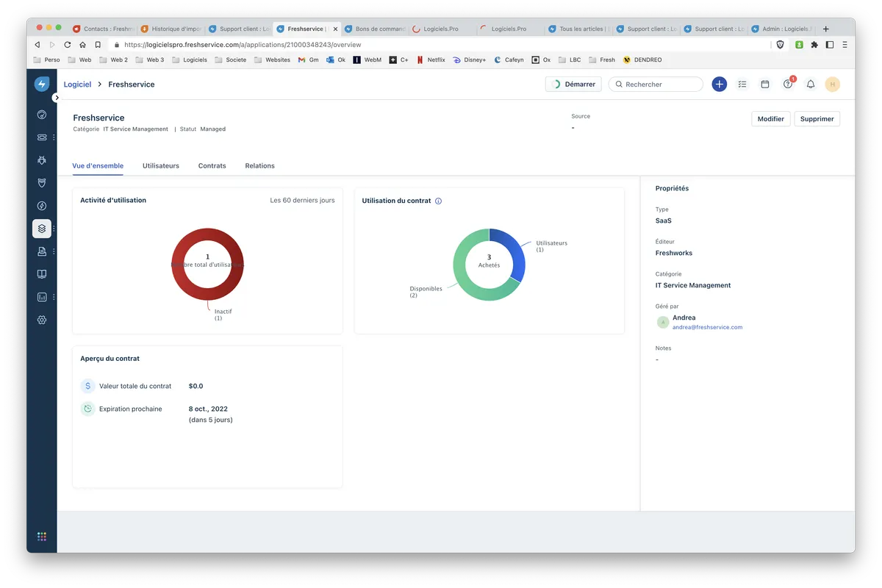
Task: Reload the page in browser
Action: [67, 44]
